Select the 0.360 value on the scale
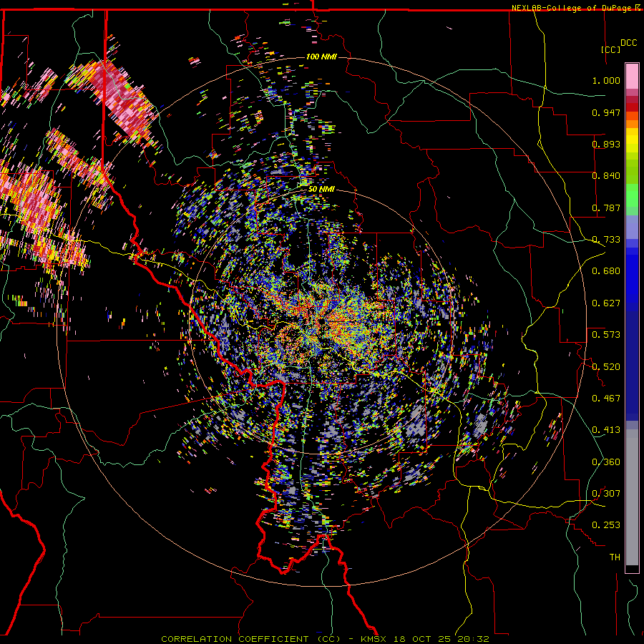 coord(606,462)
